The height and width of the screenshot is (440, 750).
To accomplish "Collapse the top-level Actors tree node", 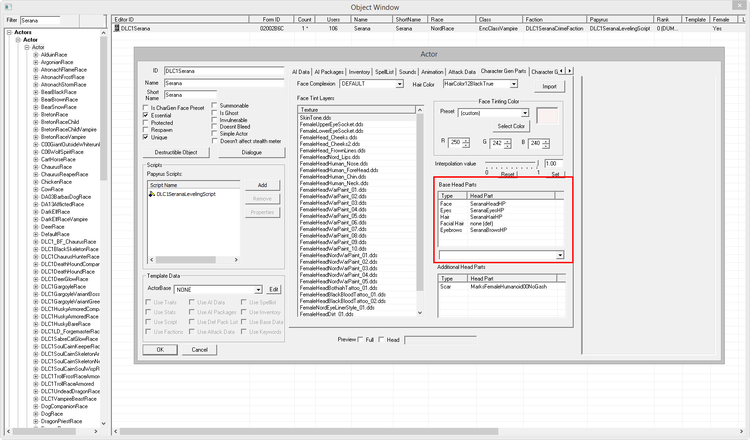I will click(x=9, y=33).
